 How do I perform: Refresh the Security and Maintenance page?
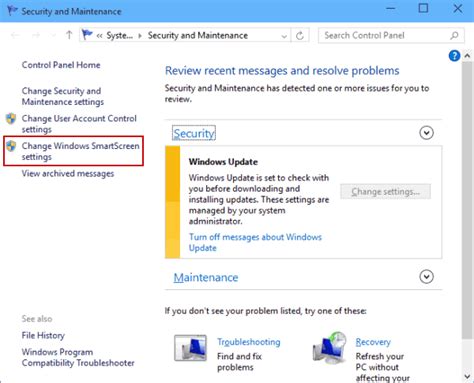(x=300, y=35)
